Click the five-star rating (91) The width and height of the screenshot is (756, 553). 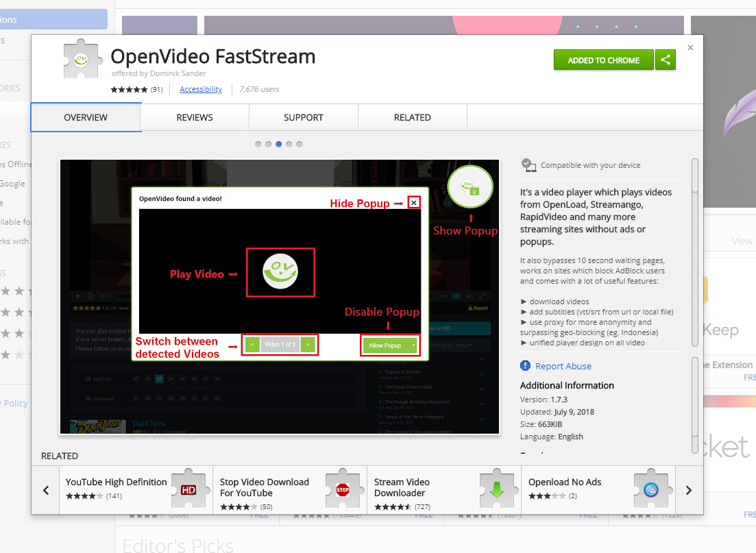click(x=136, y=89)
